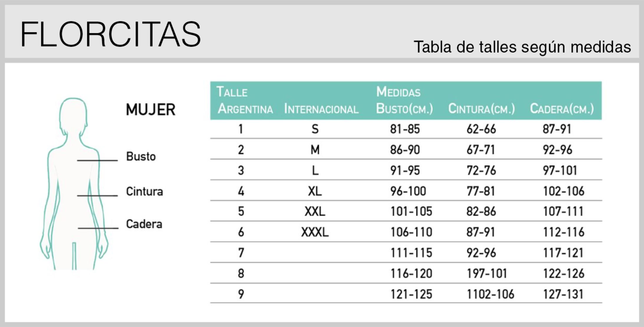Select the XXXL size cell
The width and height of the screenshot is (644, 327).
click(315, 232)
